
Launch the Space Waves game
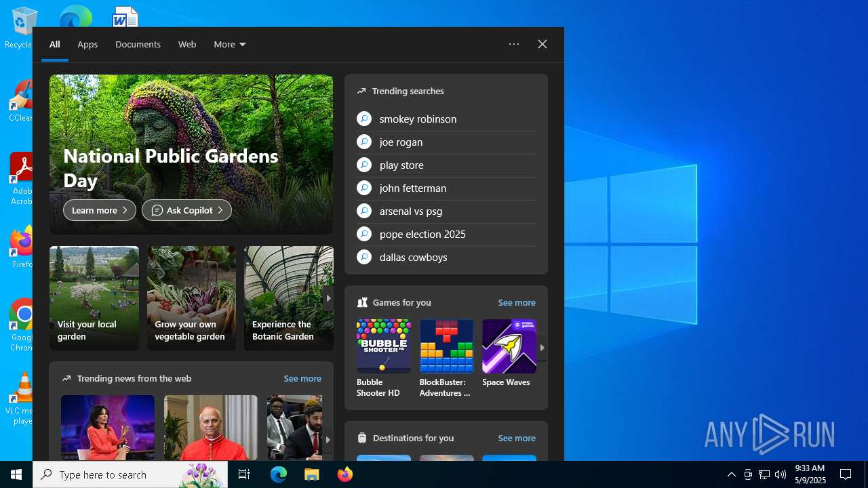point(509,354)
